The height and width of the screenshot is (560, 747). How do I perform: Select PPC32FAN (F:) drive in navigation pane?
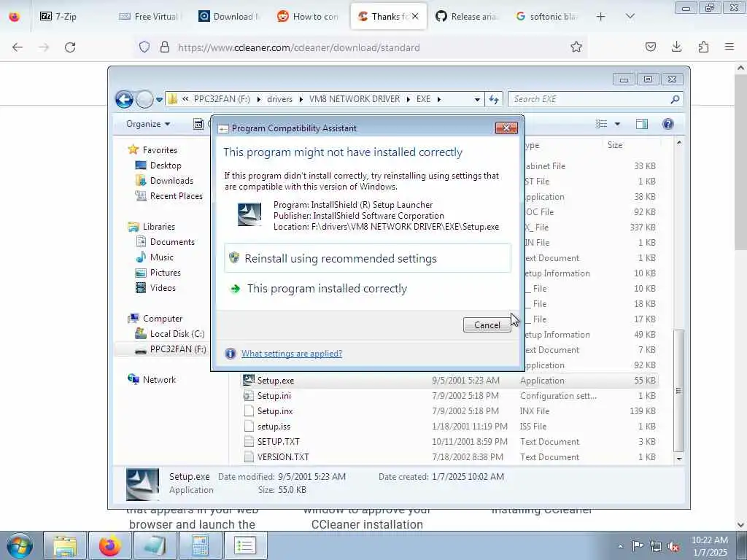171,349
